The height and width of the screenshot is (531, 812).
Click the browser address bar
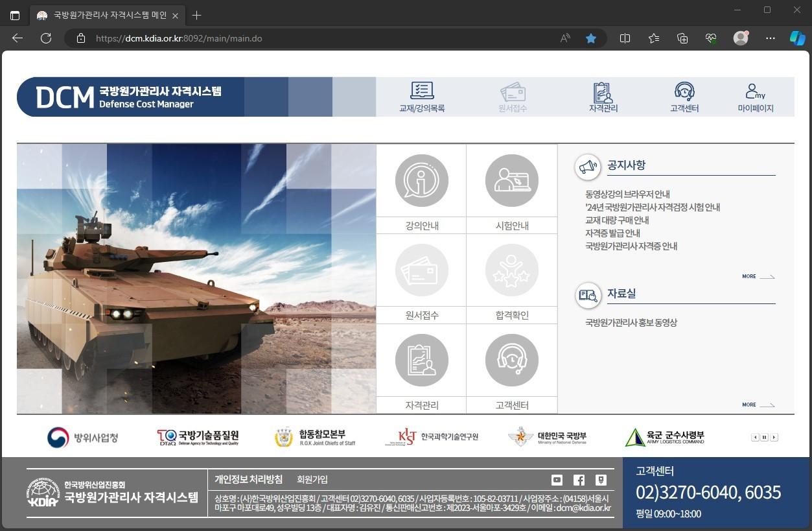pyautogui.click(x=324, y=38)
